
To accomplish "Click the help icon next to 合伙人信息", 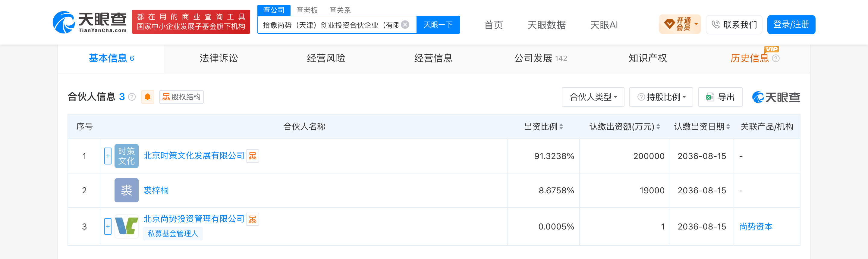I will click(132, 97).
